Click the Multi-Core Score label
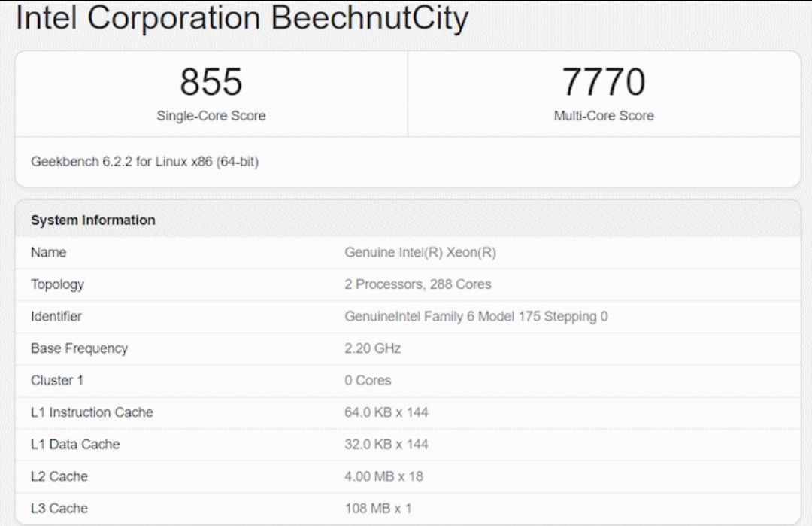The height and width of the screenshot is (526, 812). coord(604,116)
